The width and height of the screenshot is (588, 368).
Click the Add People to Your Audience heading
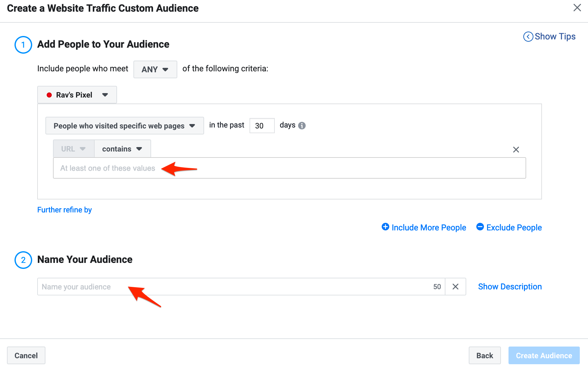[x=103, y=44]
